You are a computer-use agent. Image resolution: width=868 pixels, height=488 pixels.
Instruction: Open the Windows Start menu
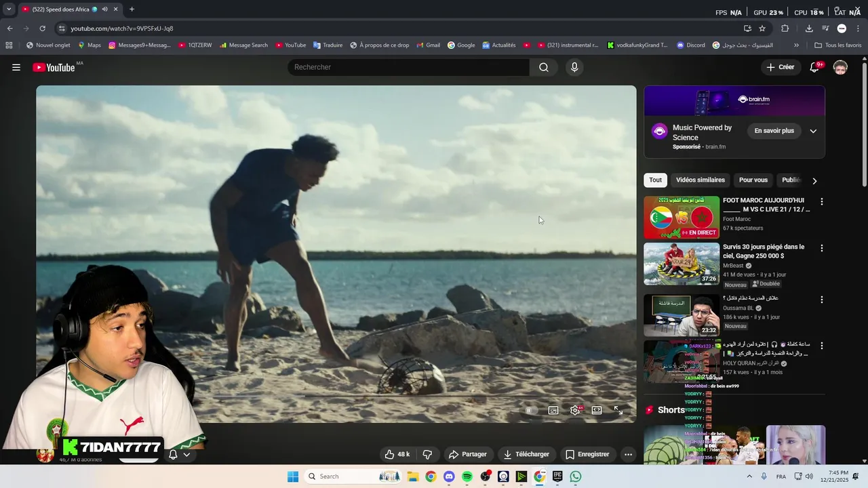pyautogui.click(x=293, y=476)
